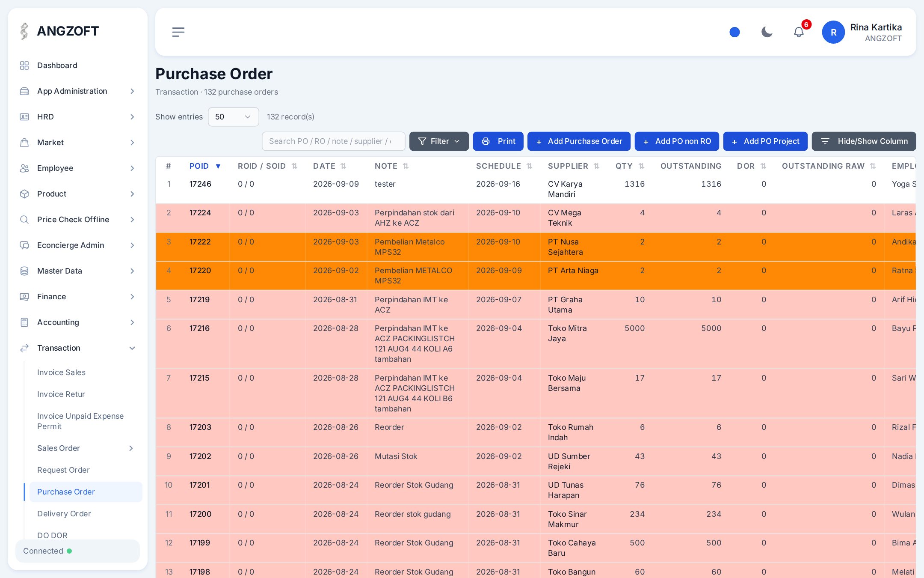Click the Market bag icon
The image size is (924, 578).
24,143
